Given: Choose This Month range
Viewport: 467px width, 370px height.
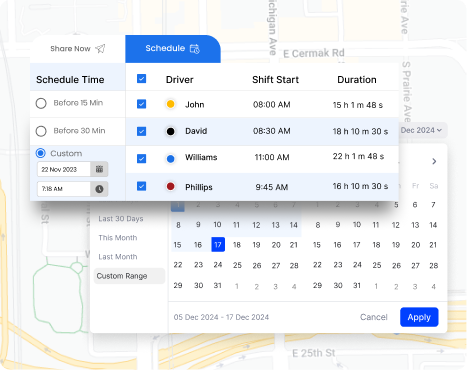Looking at the screenshot, I should click(x=118, y=238).
